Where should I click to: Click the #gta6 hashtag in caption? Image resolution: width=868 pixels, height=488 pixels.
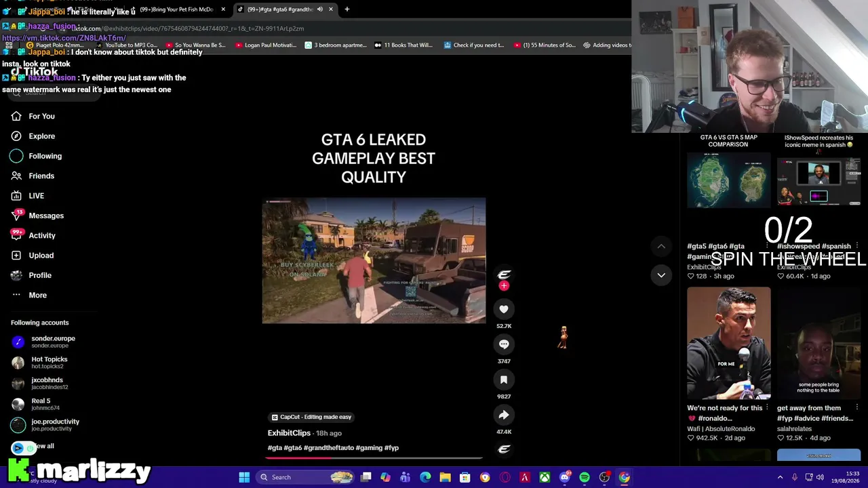293,448
